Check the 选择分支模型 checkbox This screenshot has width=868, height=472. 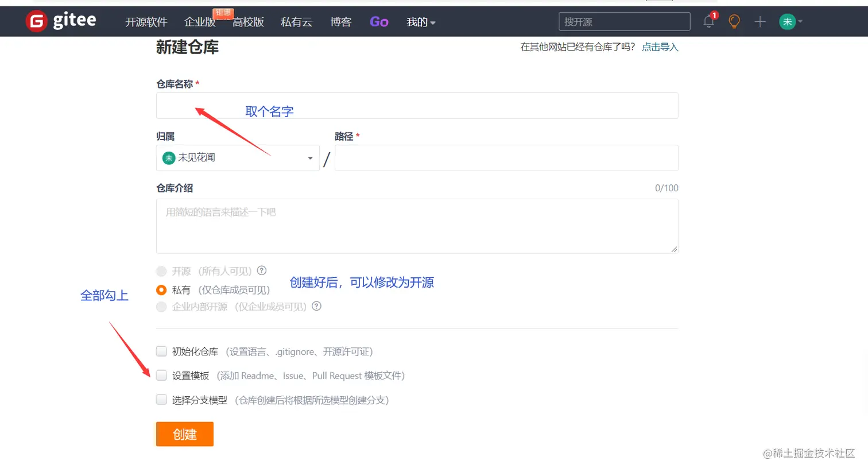click(x=161, y=399)
